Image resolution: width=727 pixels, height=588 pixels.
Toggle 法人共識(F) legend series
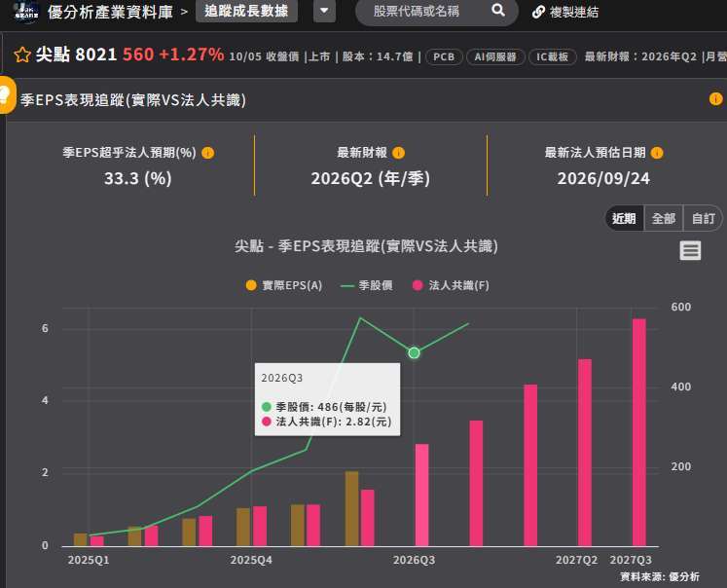click(451, 285)
